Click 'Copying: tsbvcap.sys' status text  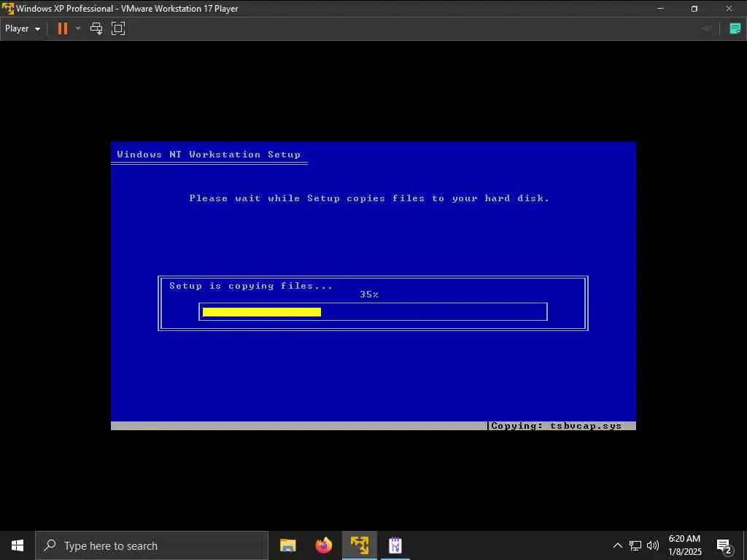pyautogui.click(x=556, y=426)
